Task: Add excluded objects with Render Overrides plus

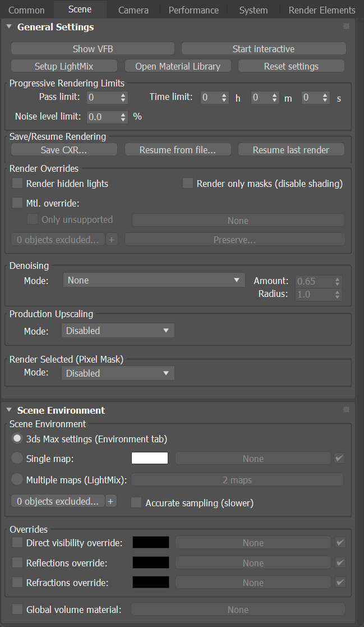Action: pos(112,240)
